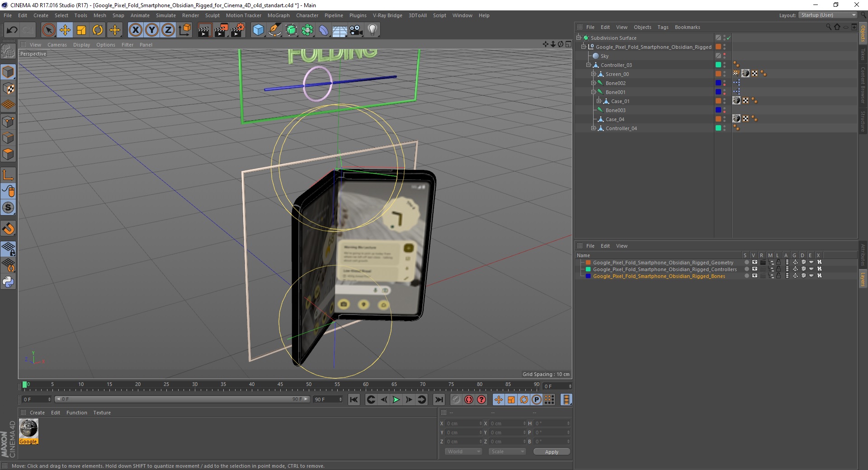Viewport: 868px width, 470px height.
Task: Click the Bones layer blue swatch
Action: [x=588, y=276]
